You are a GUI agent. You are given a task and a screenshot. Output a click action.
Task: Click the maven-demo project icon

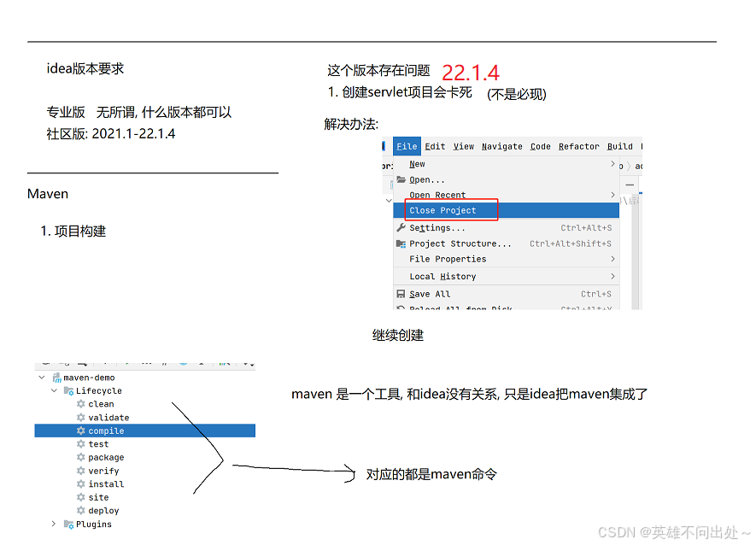tap(57, 378)
